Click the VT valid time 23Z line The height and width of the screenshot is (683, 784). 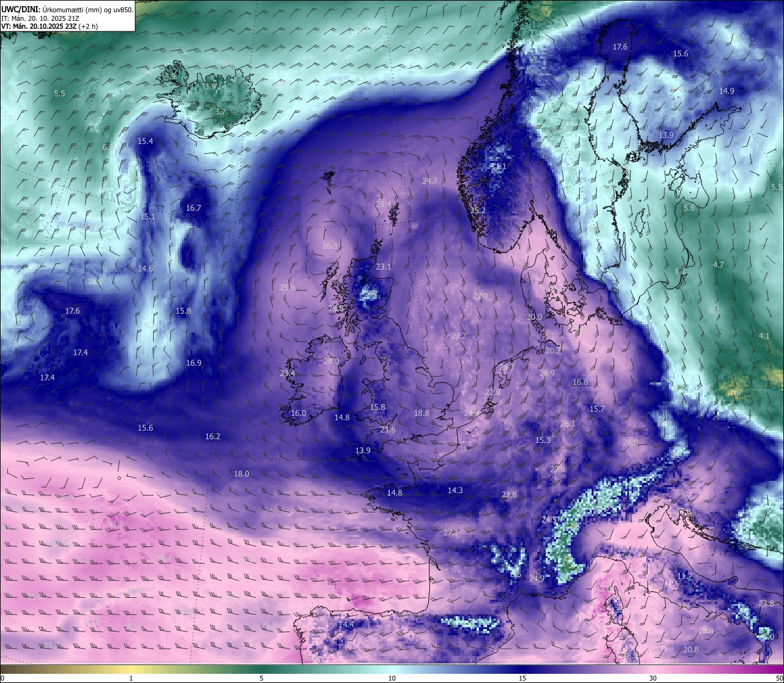point(50,26)
